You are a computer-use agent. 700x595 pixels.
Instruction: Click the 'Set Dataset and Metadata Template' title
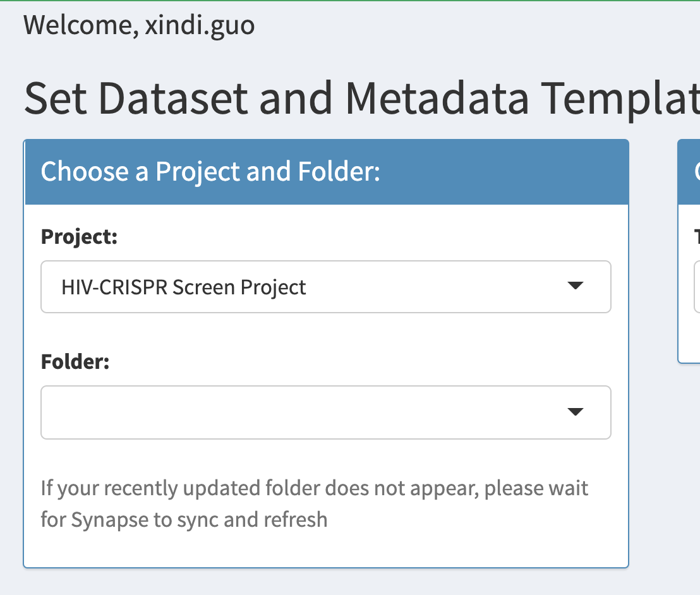[x=316, y=99]
